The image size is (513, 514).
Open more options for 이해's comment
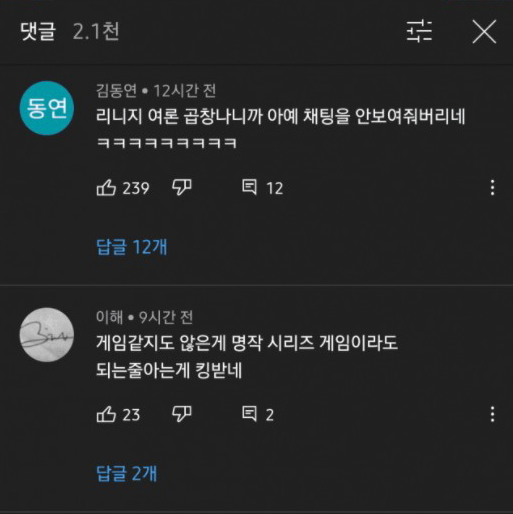pos(492,414)
